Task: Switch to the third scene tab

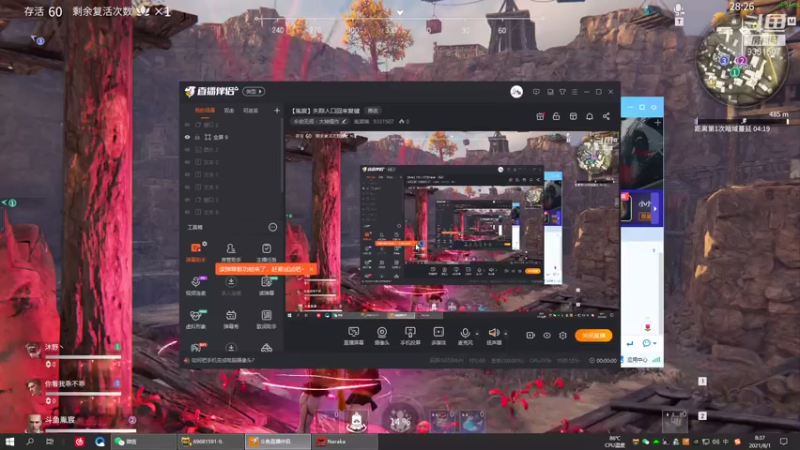Action: coord(251,110)
